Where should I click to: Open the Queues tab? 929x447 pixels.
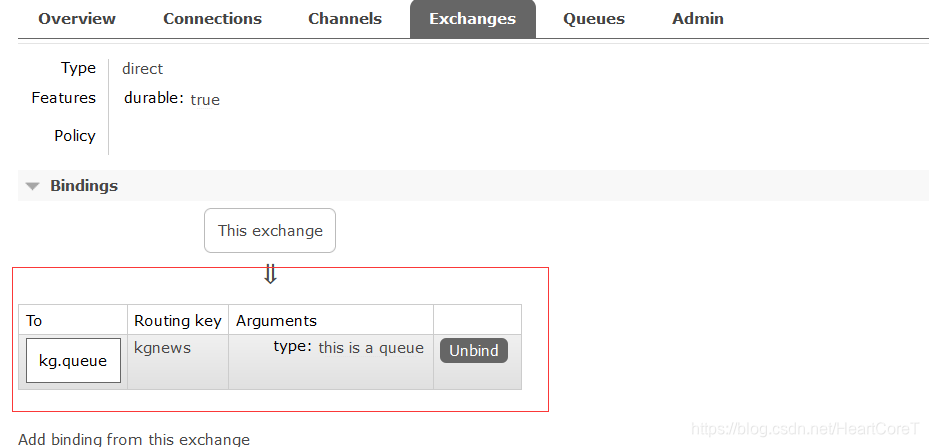click(x=594, y=19)
